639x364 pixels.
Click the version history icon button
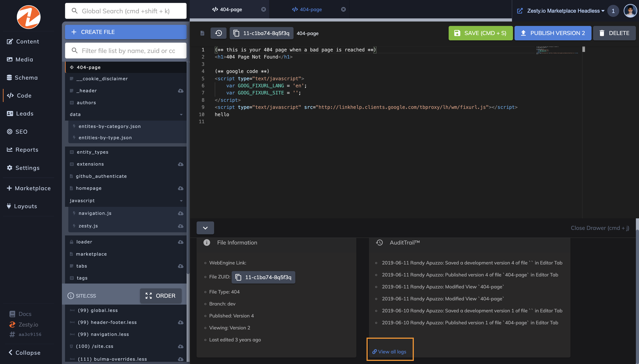[218, 33]
